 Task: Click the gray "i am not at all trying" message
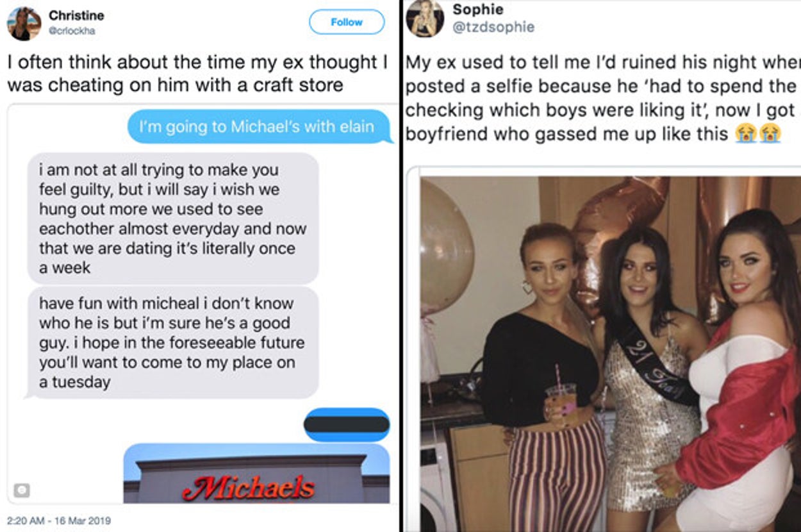(173, 218)
